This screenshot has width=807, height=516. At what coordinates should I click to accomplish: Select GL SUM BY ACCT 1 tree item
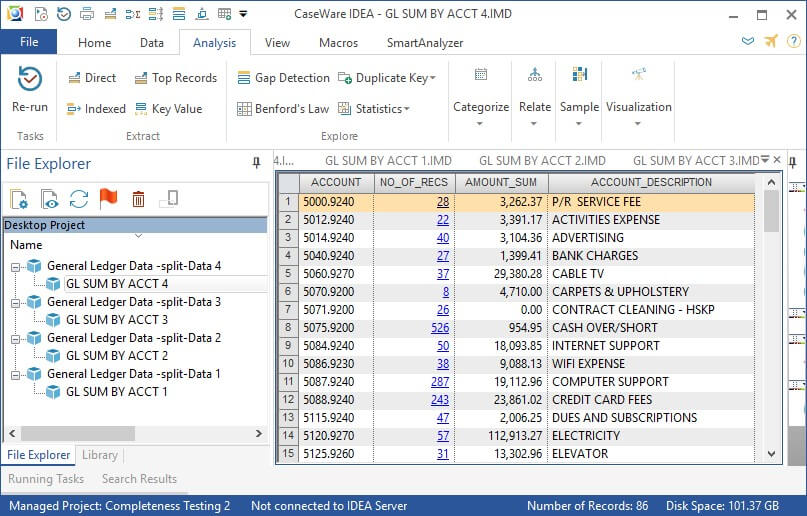coord(117,392)
